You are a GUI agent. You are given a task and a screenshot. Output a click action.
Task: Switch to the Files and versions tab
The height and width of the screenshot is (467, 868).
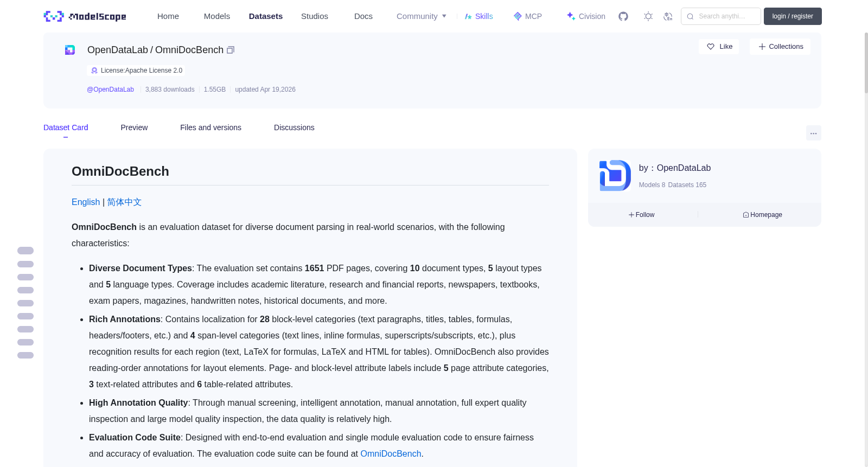click(210, 127)
